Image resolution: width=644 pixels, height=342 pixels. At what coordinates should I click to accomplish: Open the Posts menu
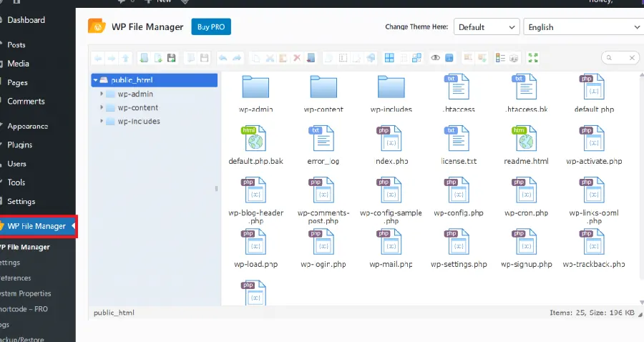tap(16, 45)
